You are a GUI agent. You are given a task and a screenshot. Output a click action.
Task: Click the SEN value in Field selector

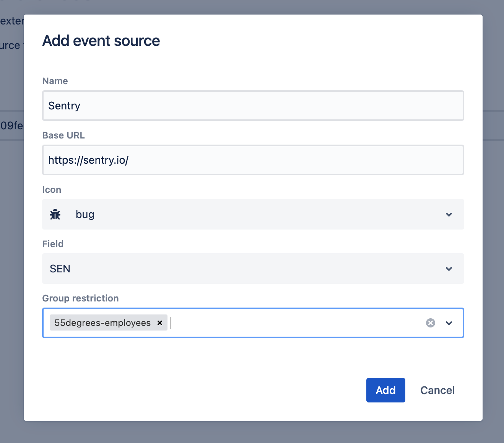[60, 269]
